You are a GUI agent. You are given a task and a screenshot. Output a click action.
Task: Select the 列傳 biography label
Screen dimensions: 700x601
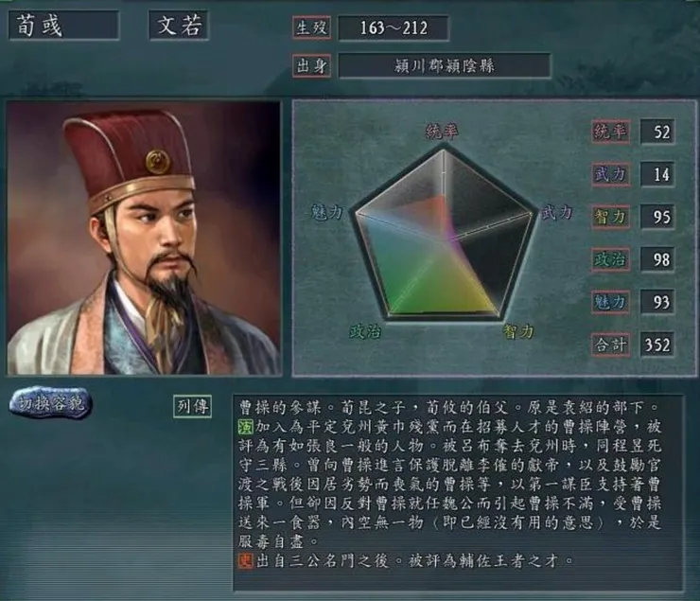click(x=192, y=406)
